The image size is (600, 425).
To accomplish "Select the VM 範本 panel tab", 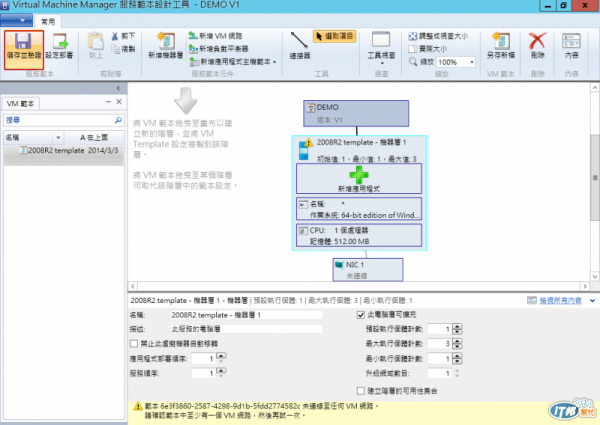I will click(21, 104).
